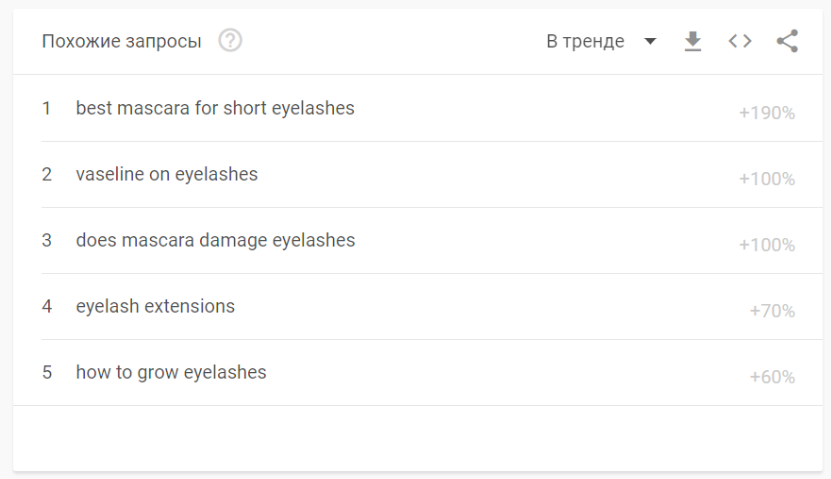Download related queries as CSV

[x=693, y=41]
